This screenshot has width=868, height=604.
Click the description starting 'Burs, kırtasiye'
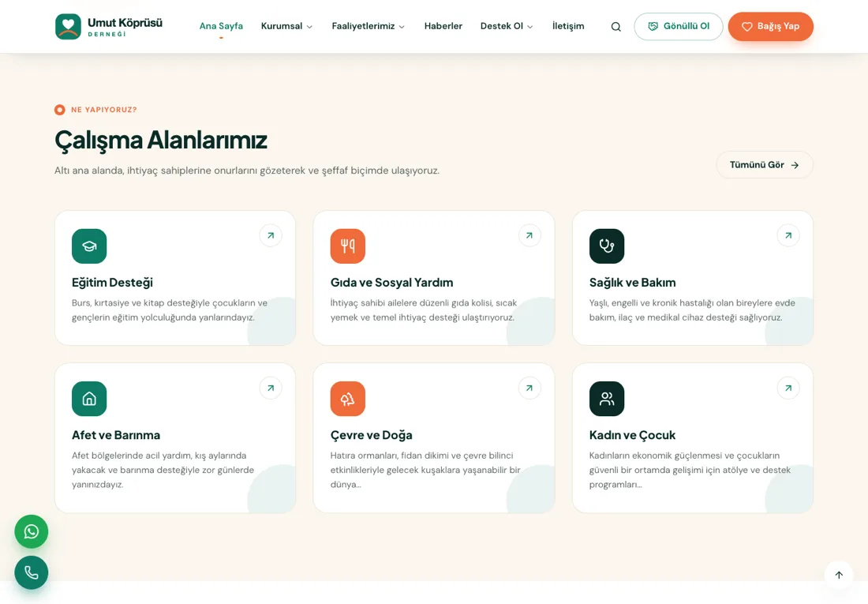pos(170,310)
